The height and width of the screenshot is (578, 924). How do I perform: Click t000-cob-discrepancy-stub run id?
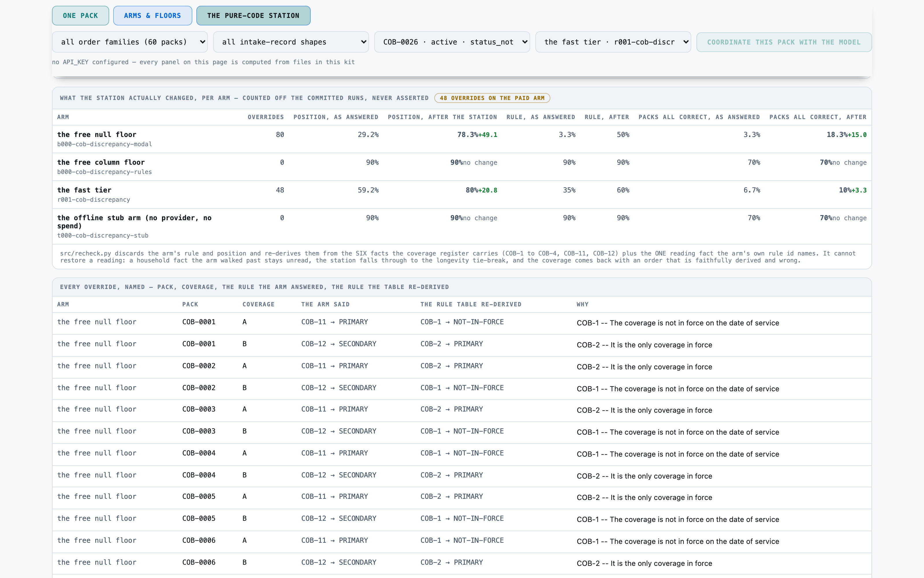point(103,236)
